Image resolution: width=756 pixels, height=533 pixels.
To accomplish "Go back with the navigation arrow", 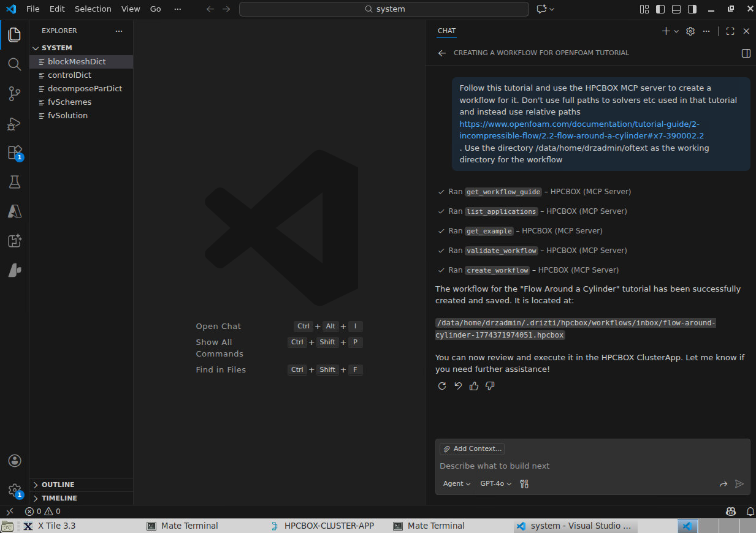I will [210, 9].
